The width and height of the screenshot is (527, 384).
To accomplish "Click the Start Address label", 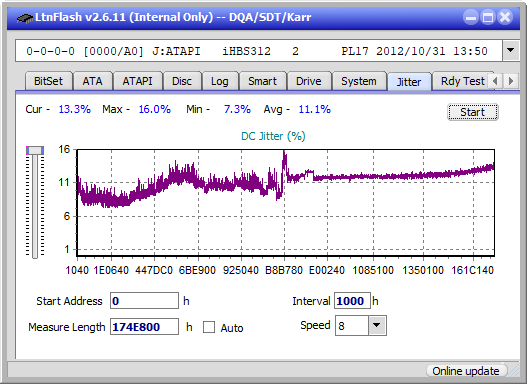I will pos(69,301).
